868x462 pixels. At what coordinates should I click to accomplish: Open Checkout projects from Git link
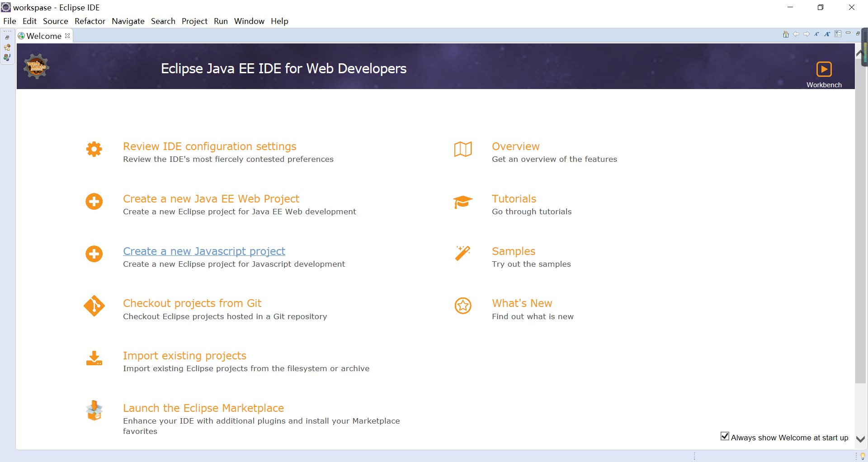pyautogui.click(x=192, y=303)
